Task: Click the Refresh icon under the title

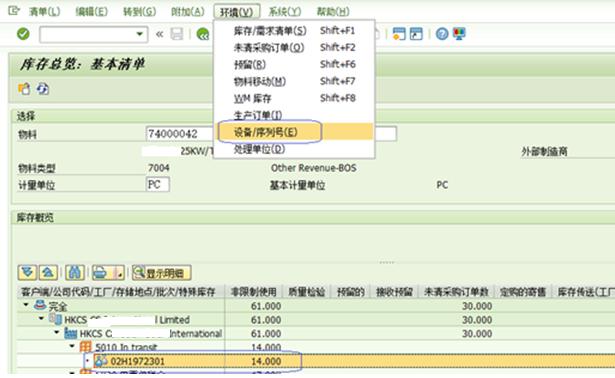Action: [43, 89]
